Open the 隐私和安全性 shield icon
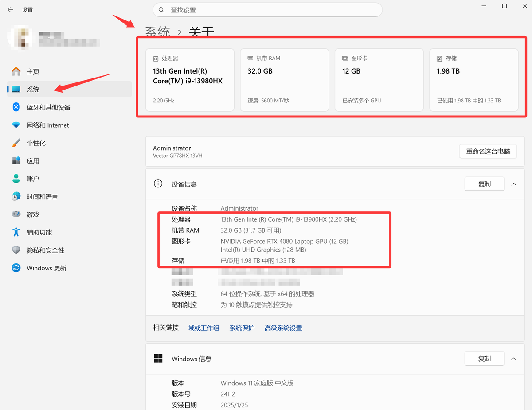The height and width of the screenshot is (410, 532). (16, 250)
